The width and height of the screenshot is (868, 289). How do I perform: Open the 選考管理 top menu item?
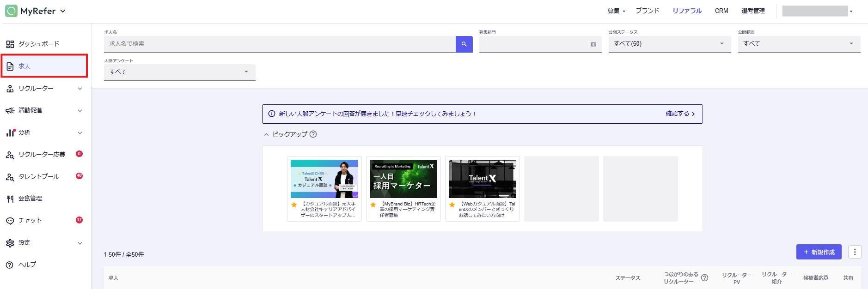pos(753,11)
